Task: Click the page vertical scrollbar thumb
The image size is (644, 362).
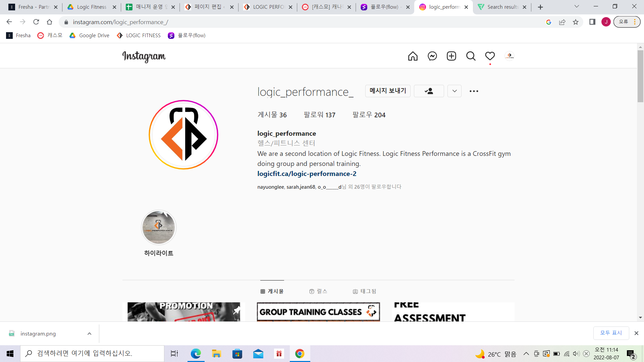Action: pos(640,76)
